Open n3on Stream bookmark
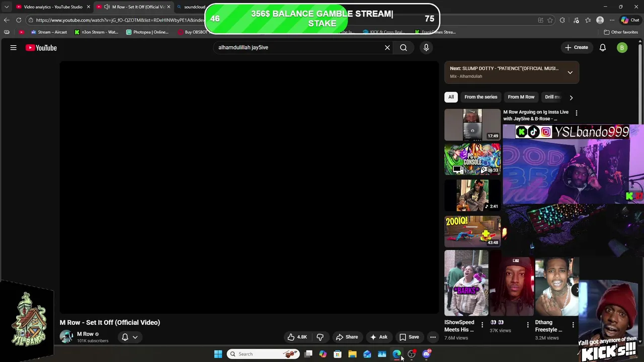The height and width of the screenshot is (362, 644). pyautogui.click(x=96, y=32)
